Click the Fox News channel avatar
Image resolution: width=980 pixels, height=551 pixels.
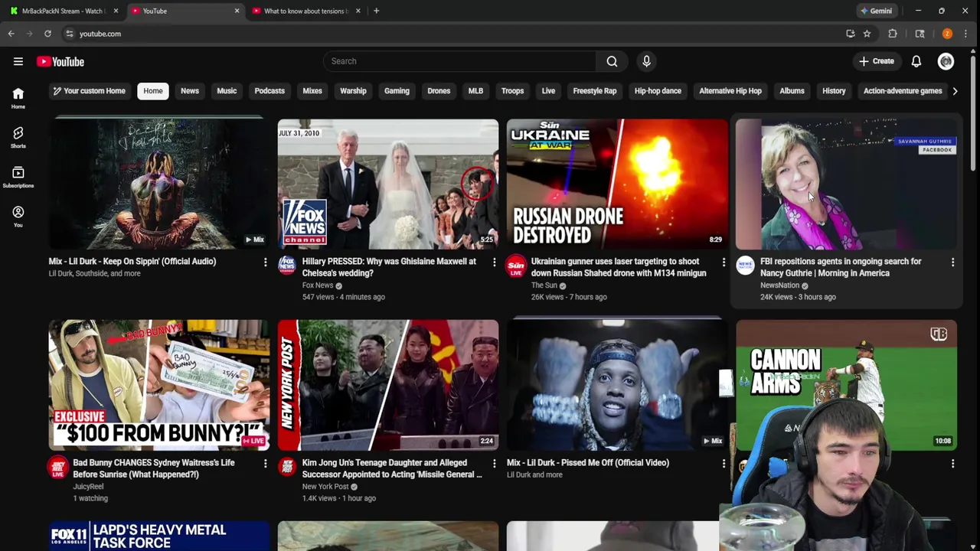(287, 265)
